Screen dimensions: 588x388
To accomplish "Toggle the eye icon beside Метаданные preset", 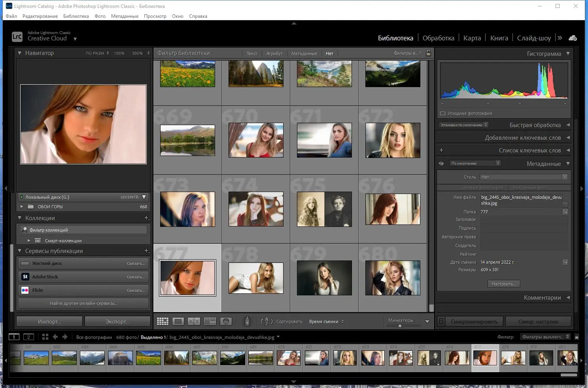I will (x=441, y=164).
